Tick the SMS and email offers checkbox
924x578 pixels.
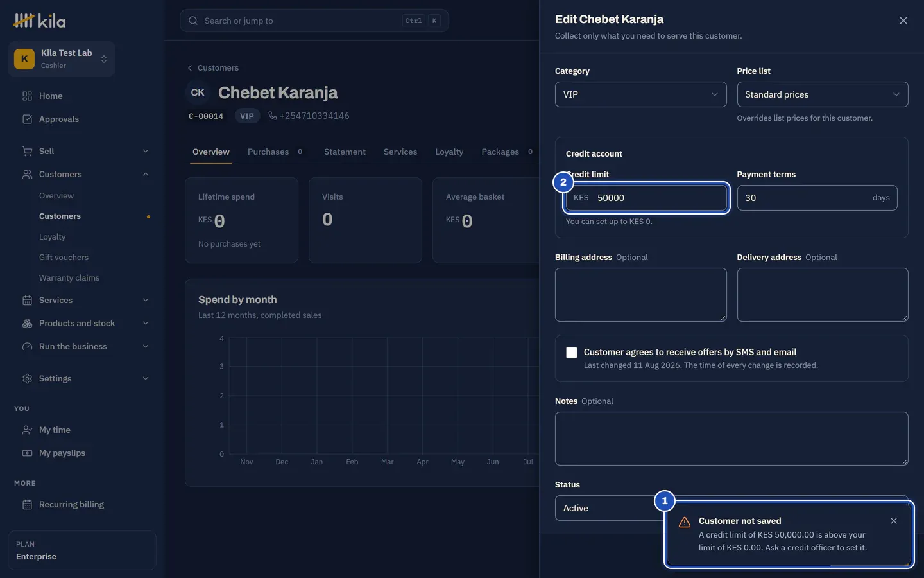(x=572, y=353)
